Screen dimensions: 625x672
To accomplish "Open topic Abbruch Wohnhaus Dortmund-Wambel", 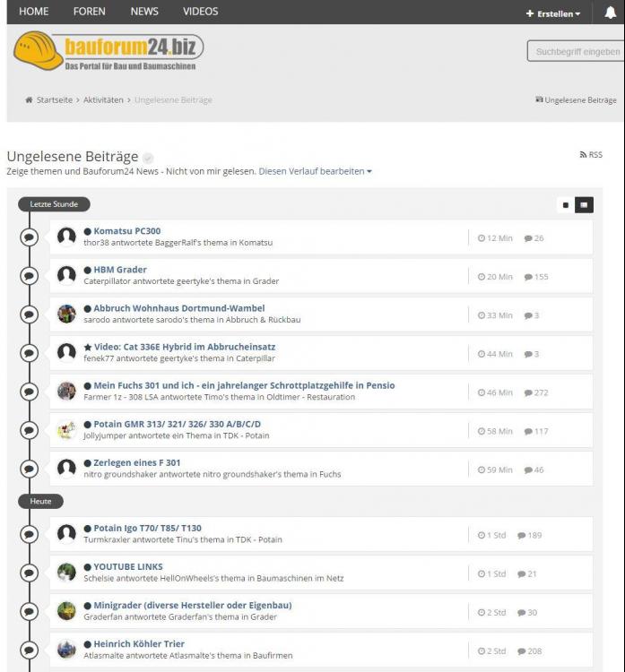I will (179, 308).
